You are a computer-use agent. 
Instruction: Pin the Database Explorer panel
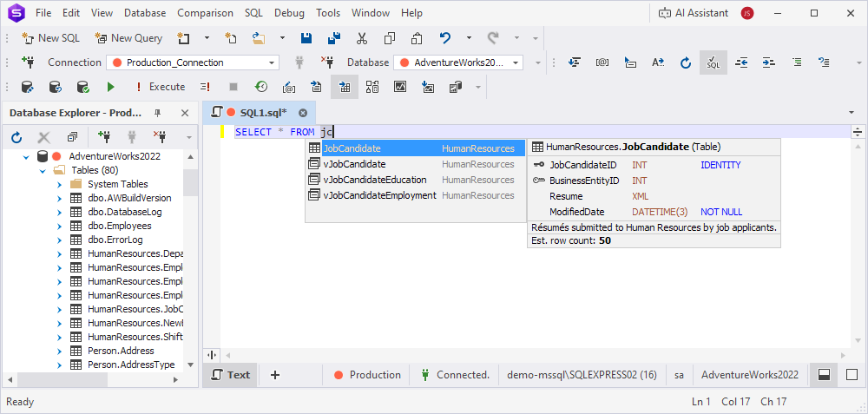coord(157,114)
